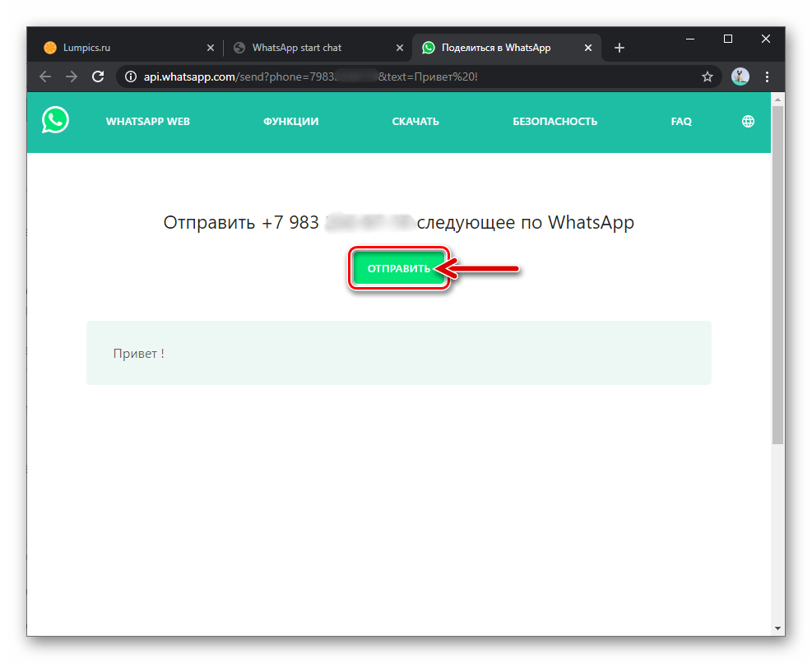Screen dimensions: 812x663
Task: Switch to the WhatsApp start chat tab
Action: [x=318, y=48]
